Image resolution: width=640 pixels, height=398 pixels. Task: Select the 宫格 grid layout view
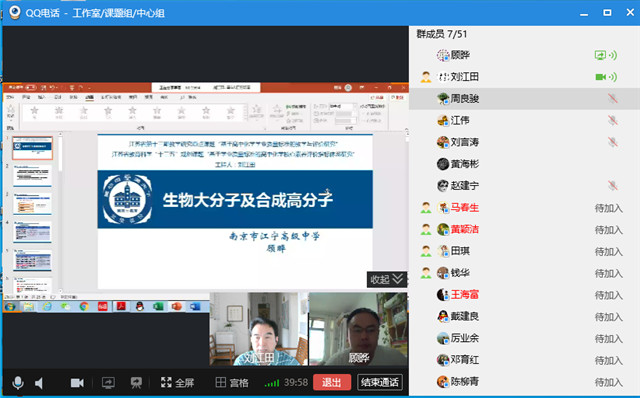(x=232, y=382)
